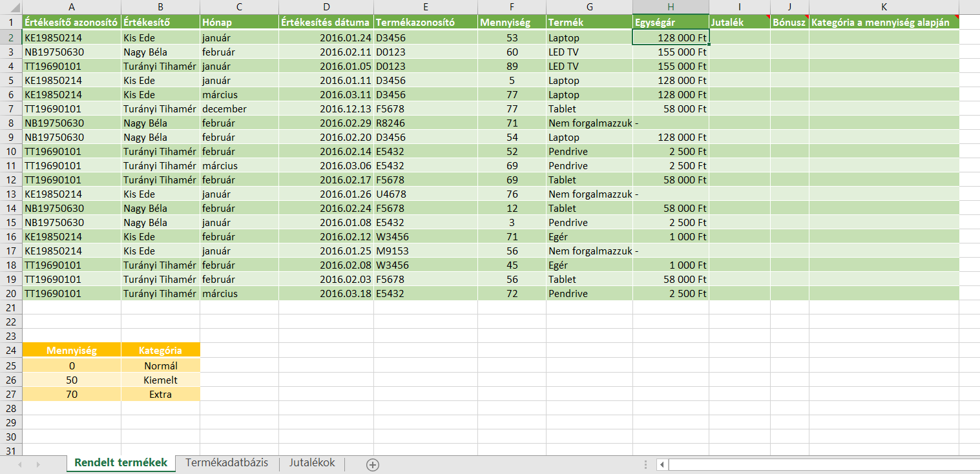Select column H header
Screen dimensions: 980x474
tap(671, 6)
